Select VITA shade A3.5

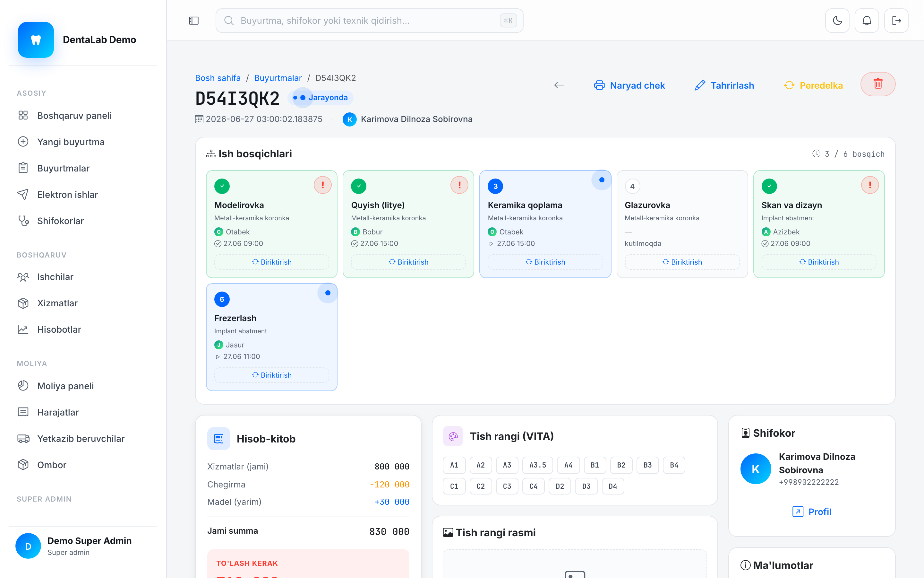(538, 465)
